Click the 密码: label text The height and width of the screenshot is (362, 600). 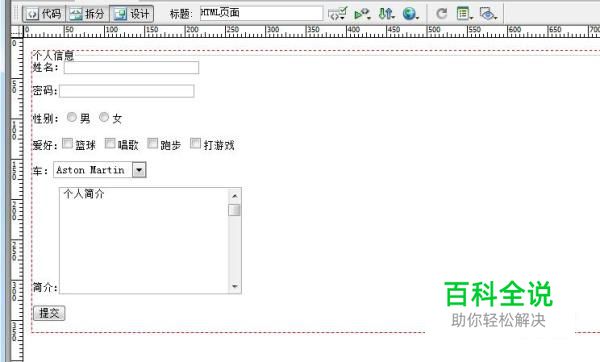tap(45, 91)
